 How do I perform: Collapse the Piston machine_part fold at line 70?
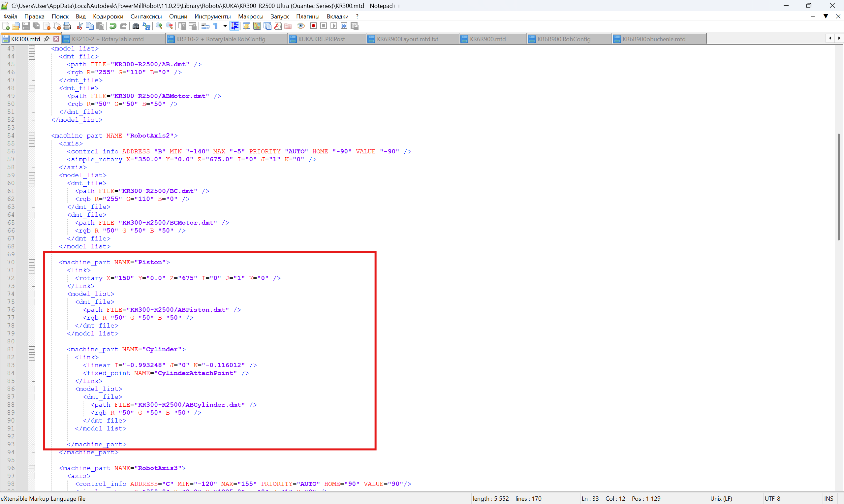(32, 262)
